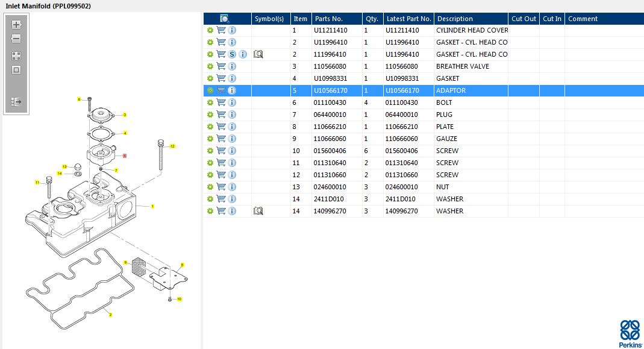Image resolution: width=644 pixels, height=349 pixels.
Task: Open book symbol for WASHER 140996270
Action: pyautogui.click(x=258, y=211)
